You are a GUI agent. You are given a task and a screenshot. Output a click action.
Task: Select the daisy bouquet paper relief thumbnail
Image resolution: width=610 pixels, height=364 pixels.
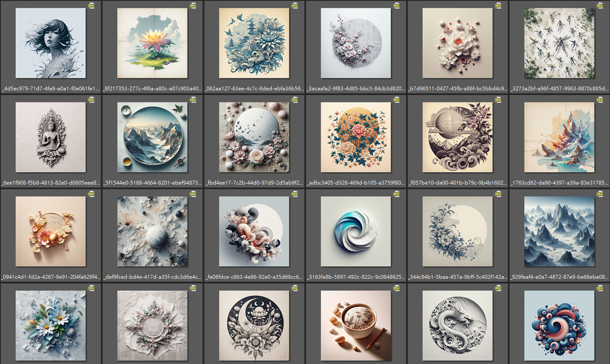[51, 325]
